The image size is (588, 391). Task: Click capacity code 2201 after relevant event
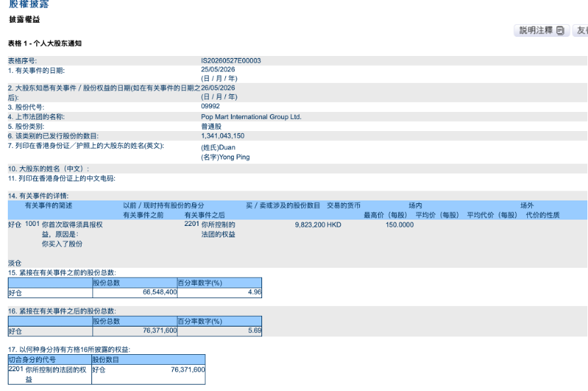click(x=191, y=224)
